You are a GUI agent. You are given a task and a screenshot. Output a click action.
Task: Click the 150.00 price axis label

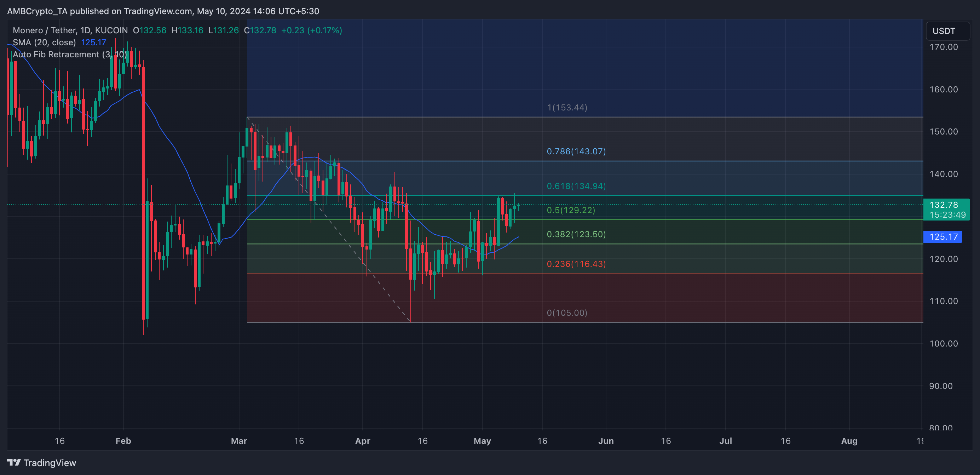pyautogui.click(x=944, y=131)
